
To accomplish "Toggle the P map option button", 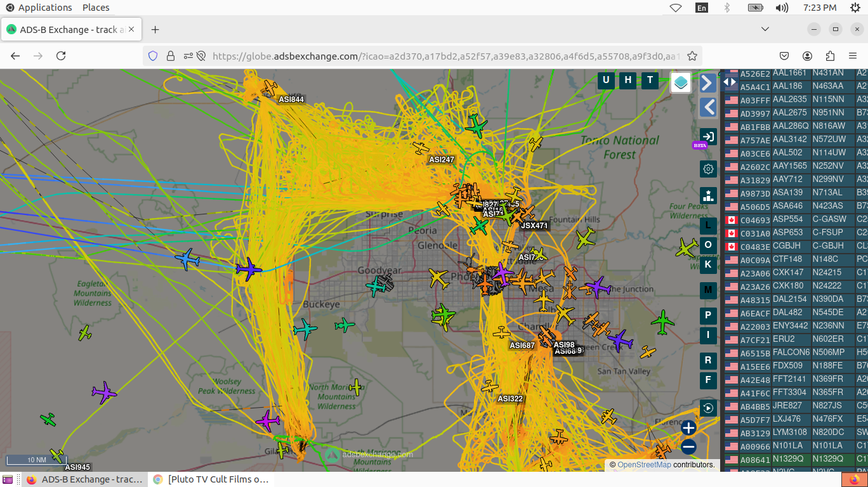I will click(x=708, y=315).
